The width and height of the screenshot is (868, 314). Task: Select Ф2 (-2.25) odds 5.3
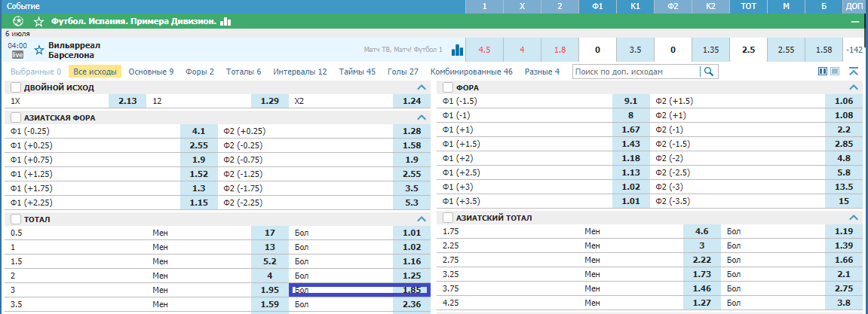coord(411,203)
